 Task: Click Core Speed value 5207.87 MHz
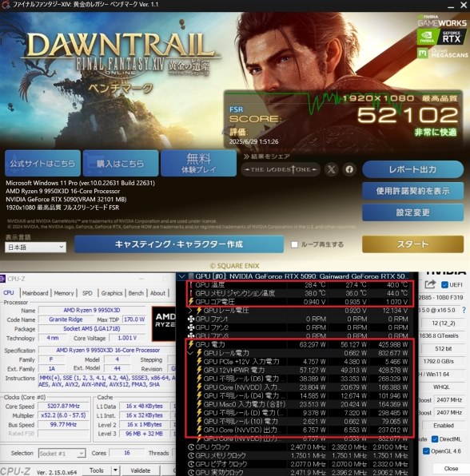[63, 407]
